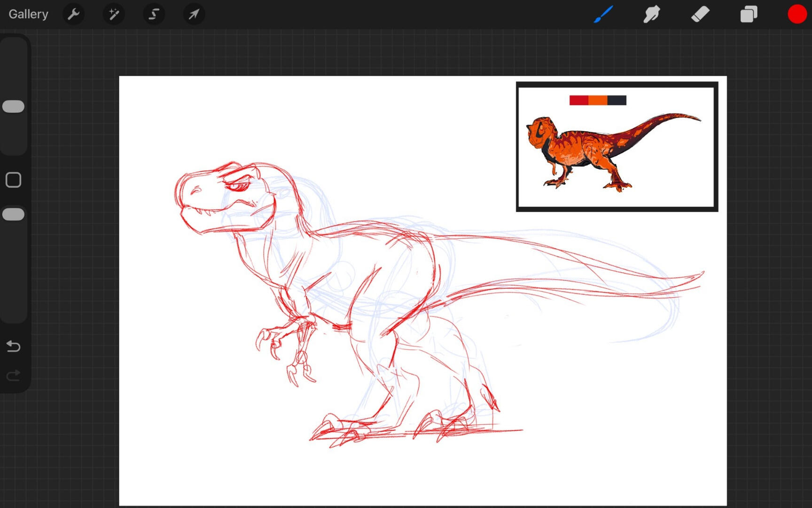Tap the dark navy palette swatch
The image size is (812, 508).
pos(617,100)
